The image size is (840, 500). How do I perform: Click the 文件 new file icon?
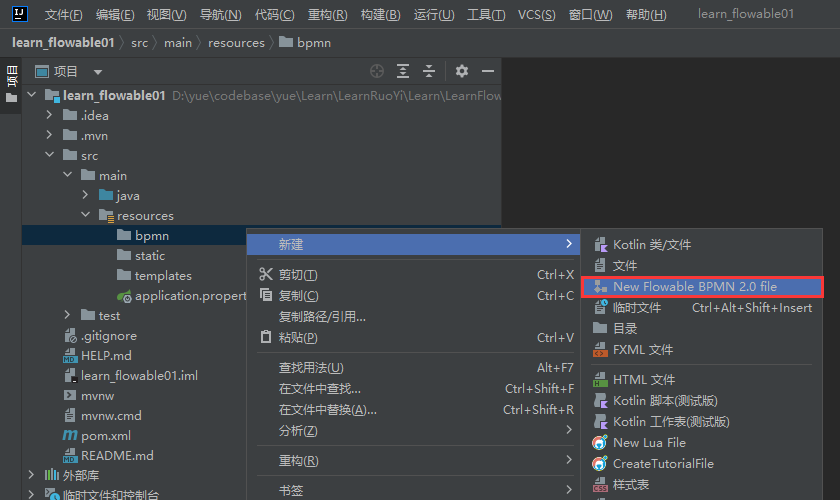[x=601, y=265]
